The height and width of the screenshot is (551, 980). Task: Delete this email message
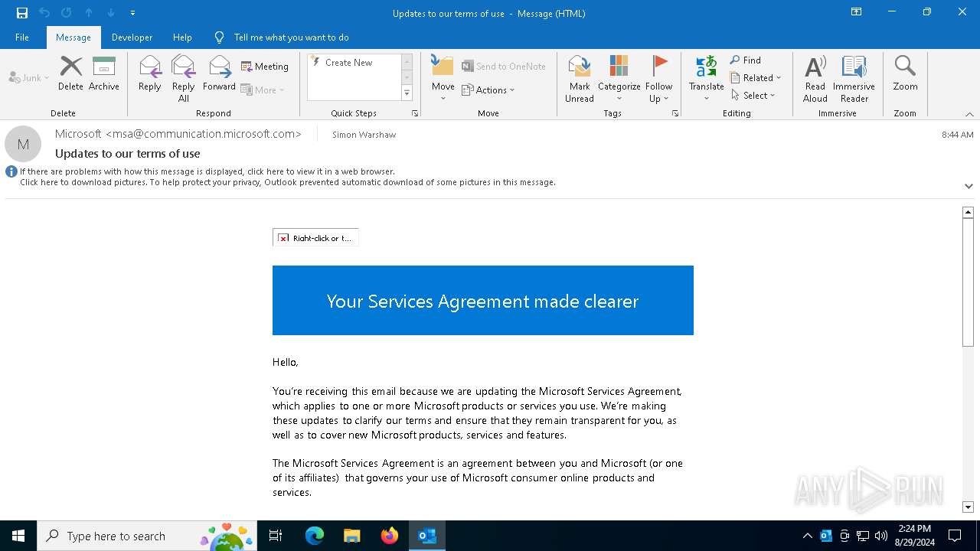tap(70, 73)
